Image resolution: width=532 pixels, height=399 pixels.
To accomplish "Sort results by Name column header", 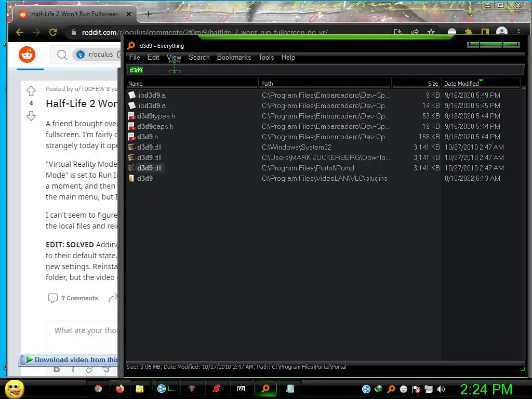I will coord(192,84).
